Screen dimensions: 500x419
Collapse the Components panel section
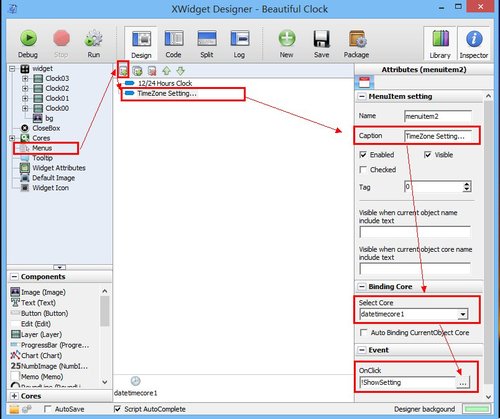pyautogui.click(x=14, y=277)
